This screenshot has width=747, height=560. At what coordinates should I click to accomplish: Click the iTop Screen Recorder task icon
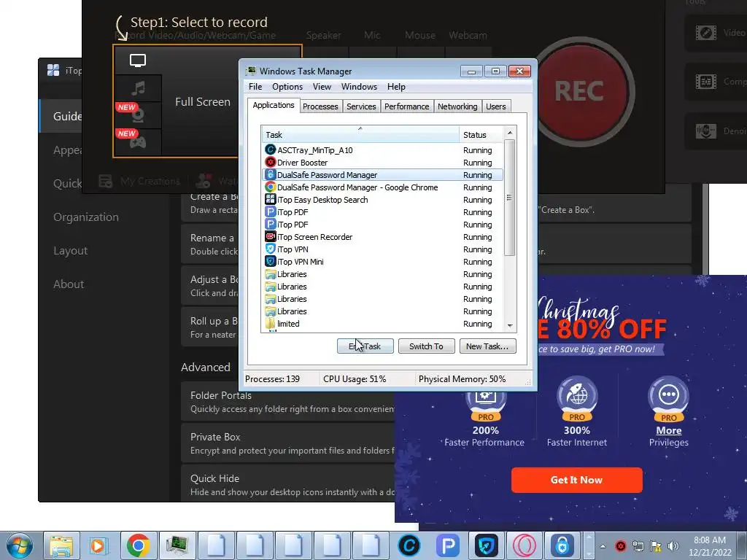pyautogui.click(x=270, y=237)
